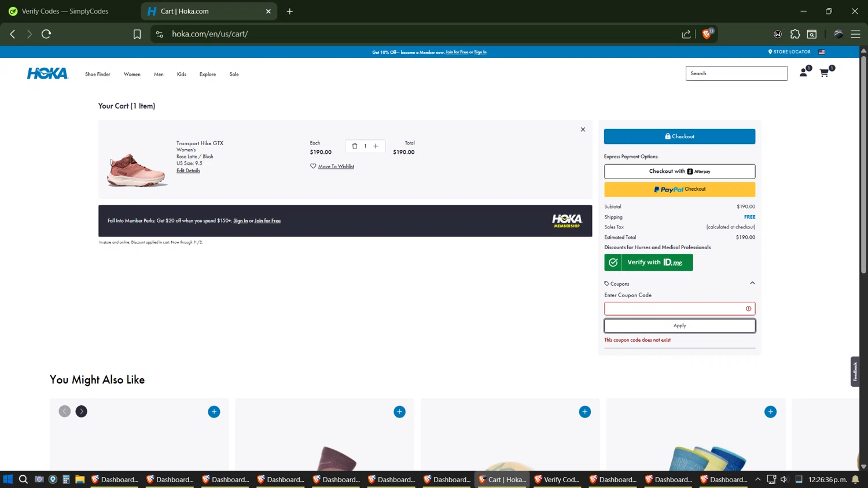Viewport: 868px width, 488px height.
Task: Click the share page icon
Action: (686, 34)
